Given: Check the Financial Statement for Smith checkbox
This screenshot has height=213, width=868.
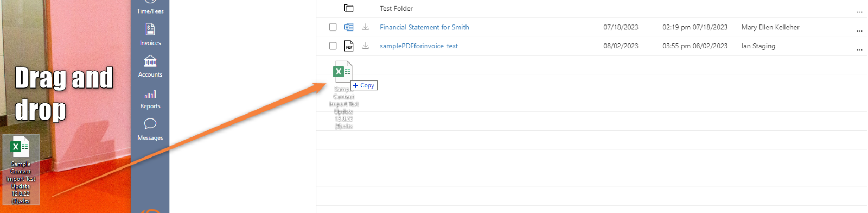Looking at the screenshot, I should (333, 27).
